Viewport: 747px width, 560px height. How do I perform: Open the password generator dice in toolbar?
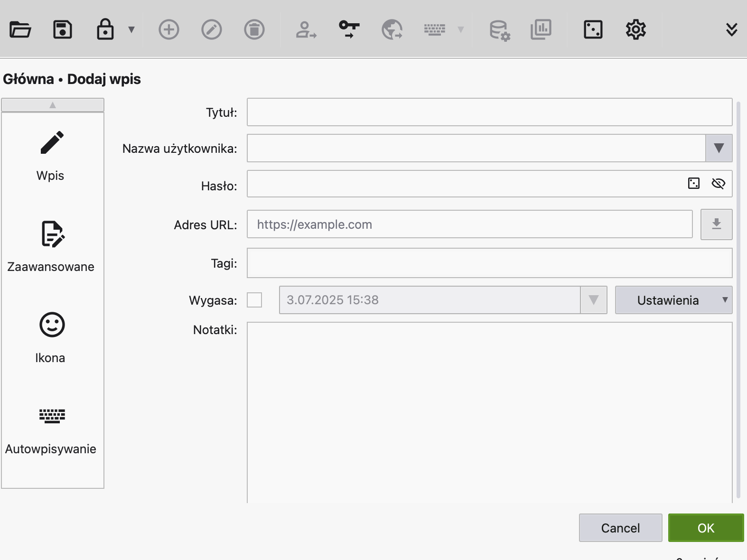(593, 29)
